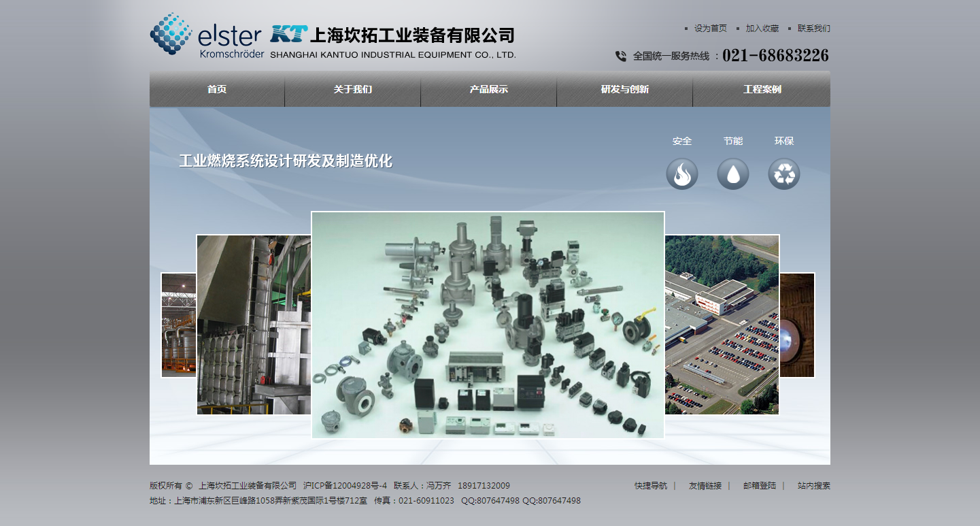The width and height of the screenshot is (980, 526).
Task: Select the aerial factory view image
Action: pyautogui.click(x=722, y=325)
